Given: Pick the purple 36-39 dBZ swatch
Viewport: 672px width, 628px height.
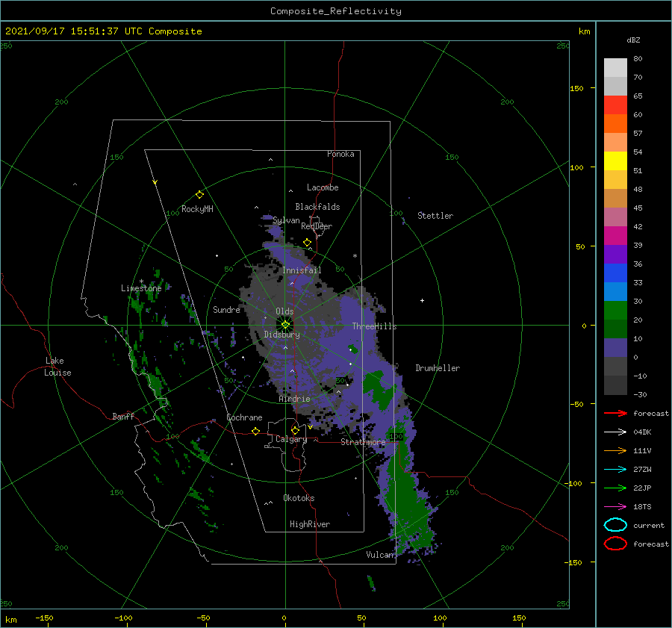Looking at the screenshot, I should pos(615,254).
